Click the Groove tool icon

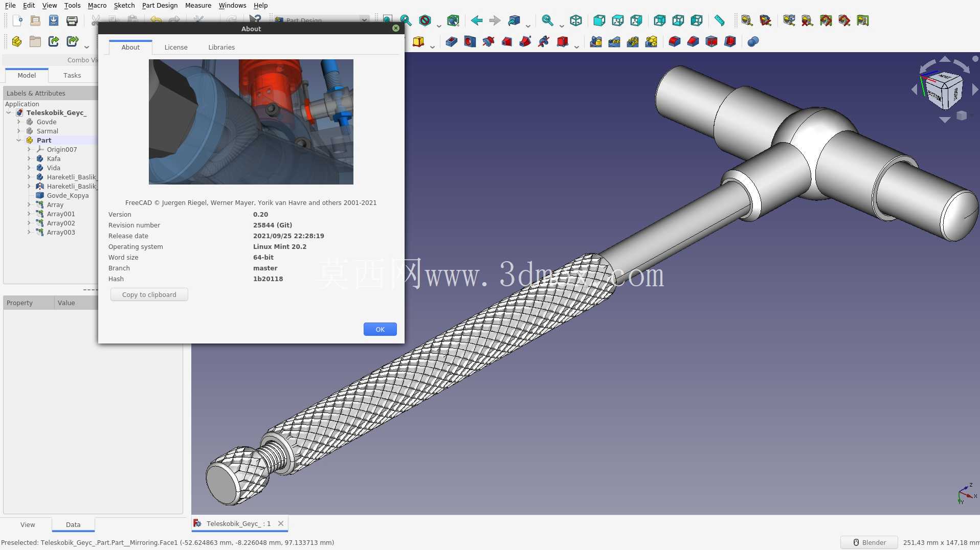pyautogui.click(x=488, y=41)
